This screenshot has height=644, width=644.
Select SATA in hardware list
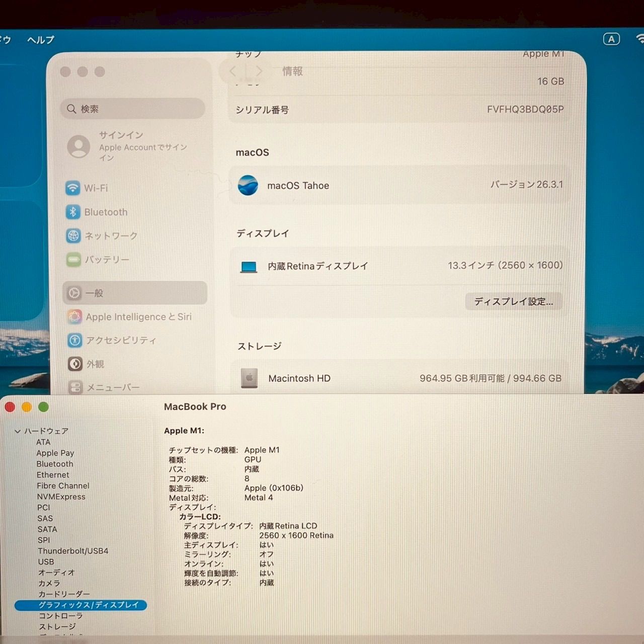pyautogui.click(x=47, y=529)
